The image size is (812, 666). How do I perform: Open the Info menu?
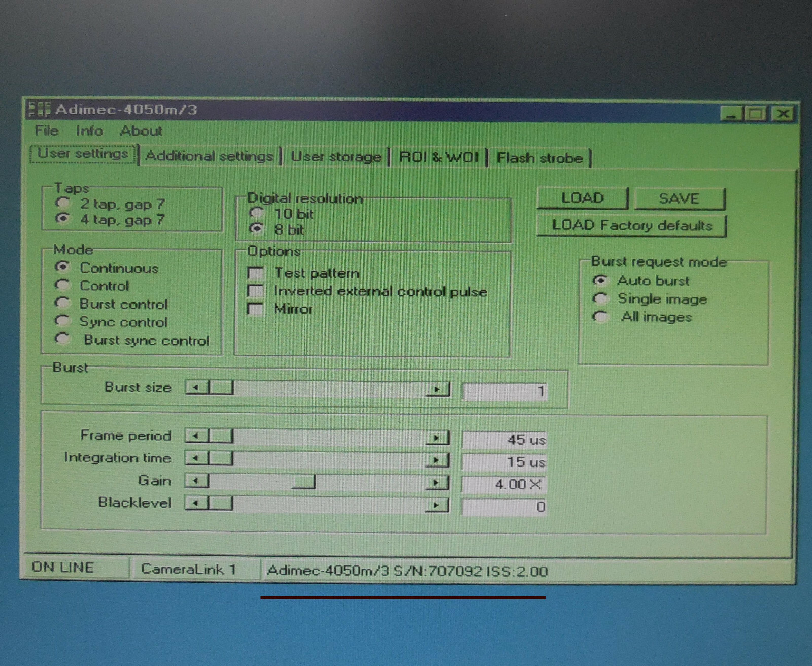click(89, 131)
